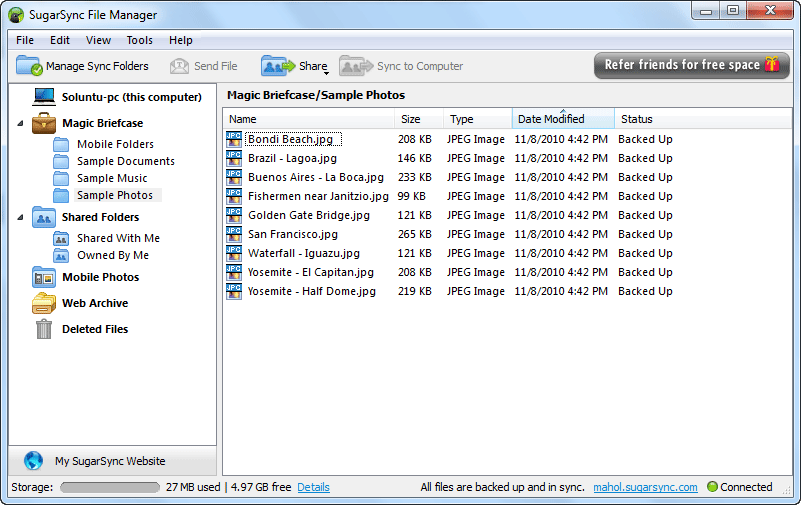The width and height of the screenshot is (801, 505).
Task: Select the Magic Briefcase icon
Action: (x=44, y=123)
